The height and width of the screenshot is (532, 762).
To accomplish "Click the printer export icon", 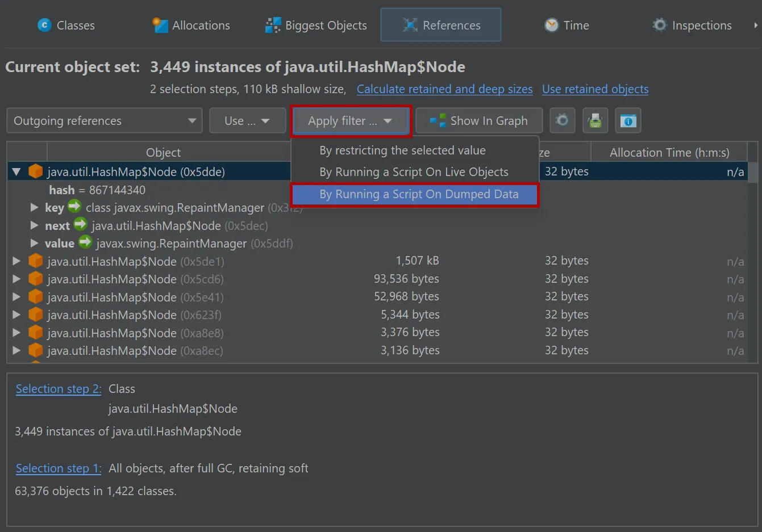I will pyautogui.click(x=595, y=120).
